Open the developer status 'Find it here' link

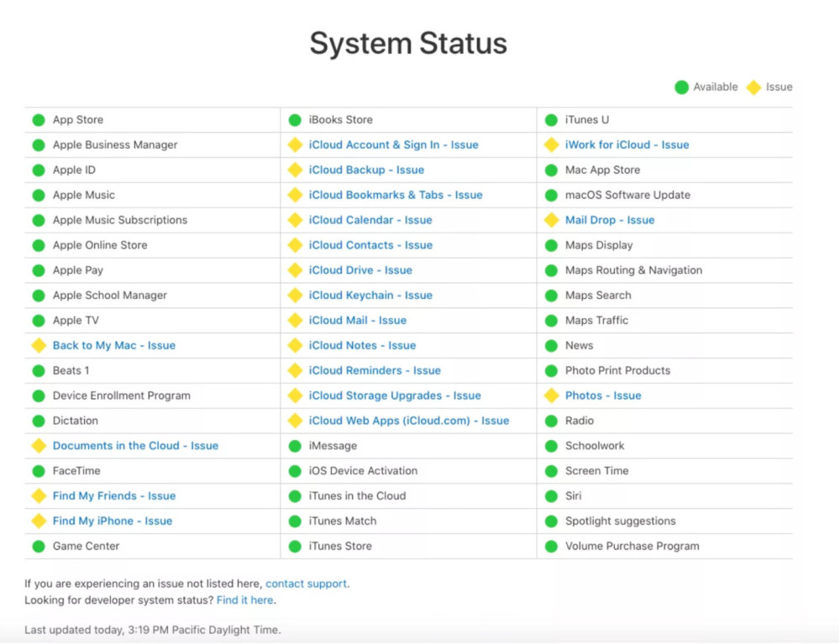pyautogui.click(x=244, y=600)
